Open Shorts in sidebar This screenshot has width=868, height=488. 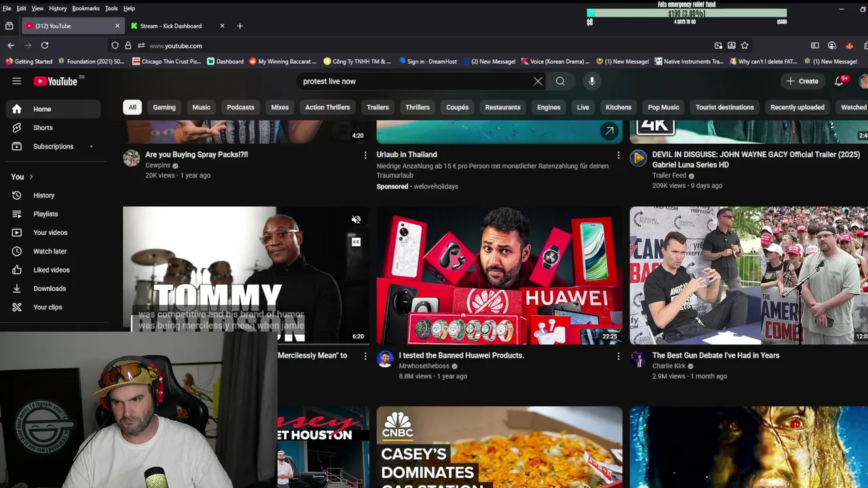point(53,127)
